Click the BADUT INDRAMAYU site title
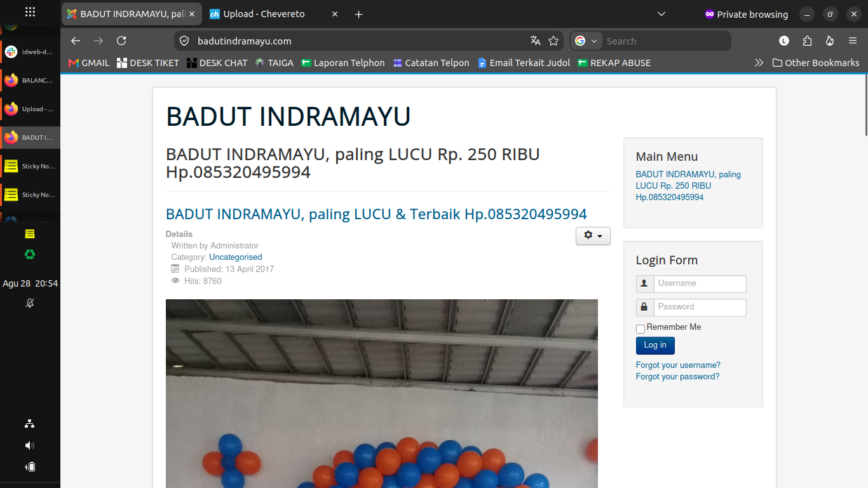 click(288, 117)
